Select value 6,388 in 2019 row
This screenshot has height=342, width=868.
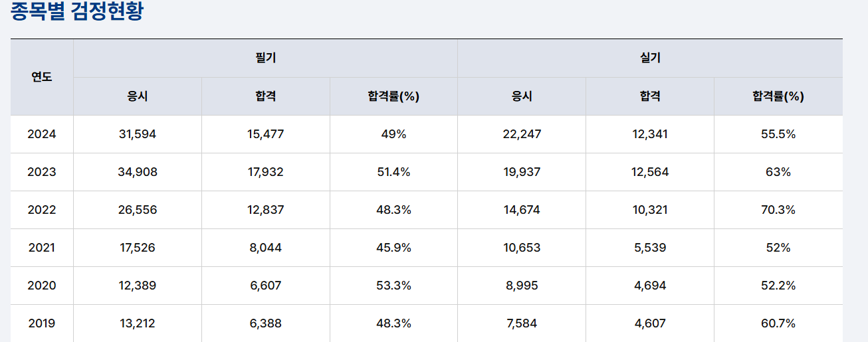266,323
